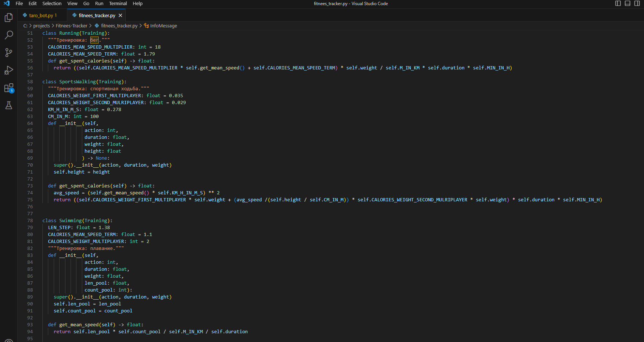
Task: Click line number 58 in gutter
Action: click(30, 81)
